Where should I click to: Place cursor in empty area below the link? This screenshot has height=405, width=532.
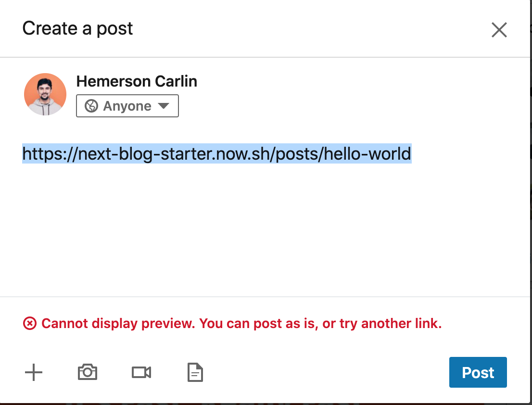tap(265, 231)
